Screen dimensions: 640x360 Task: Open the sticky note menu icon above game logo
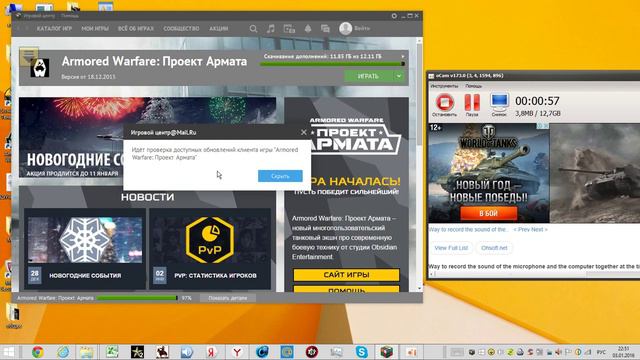pyautogui.click(x=29, y=56)
